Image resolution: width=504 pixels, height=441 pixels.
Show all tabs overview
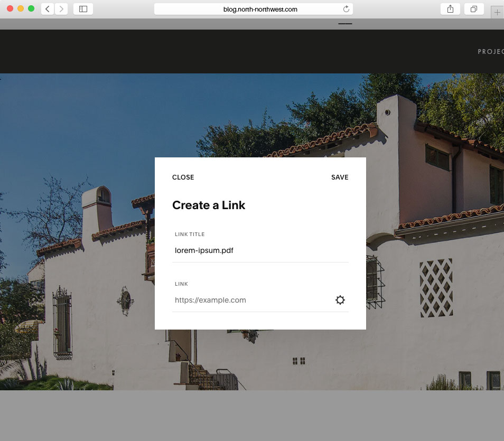[473, 9]
